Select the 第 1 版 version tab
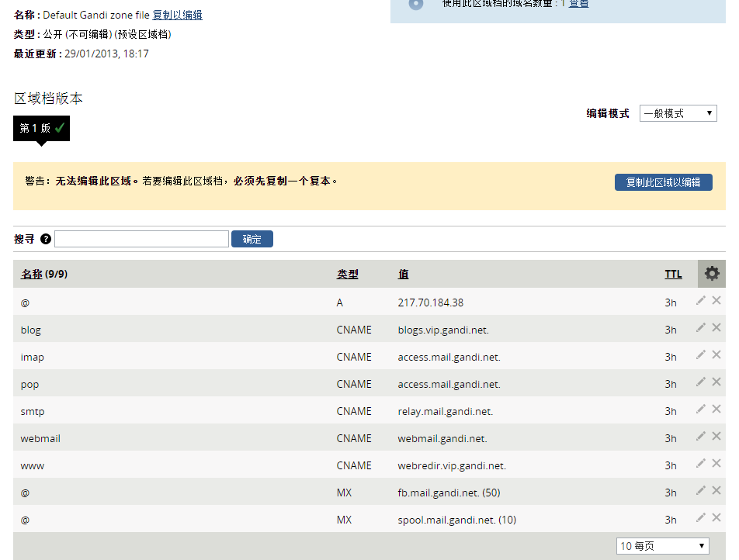This screenshot has width=739, height=560. (x=41, y=128)
